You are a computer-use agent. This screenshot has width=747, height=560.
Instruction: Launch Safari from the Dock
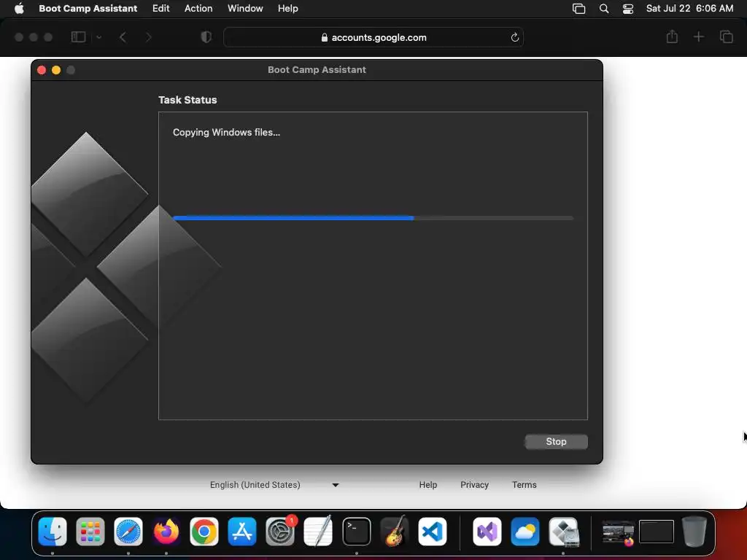[x=128, y=532]
